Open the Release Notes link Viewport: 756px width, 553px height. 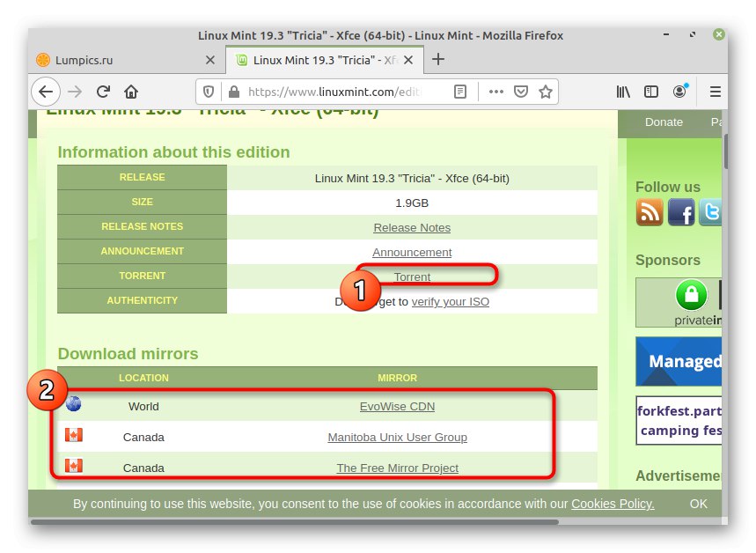[412, 228]
